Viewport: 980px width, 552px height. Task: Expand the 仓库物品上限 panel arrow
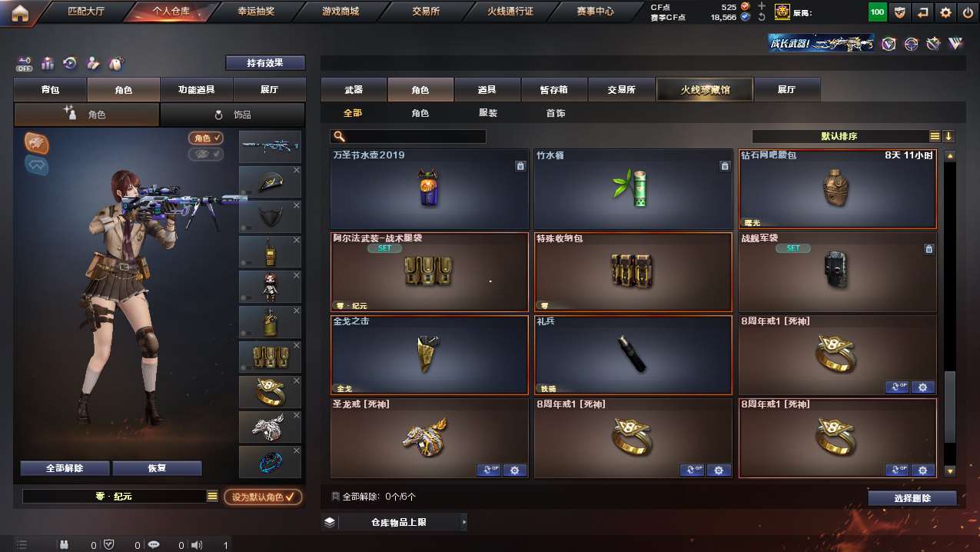pyautogui.click(x=463, y=522)
